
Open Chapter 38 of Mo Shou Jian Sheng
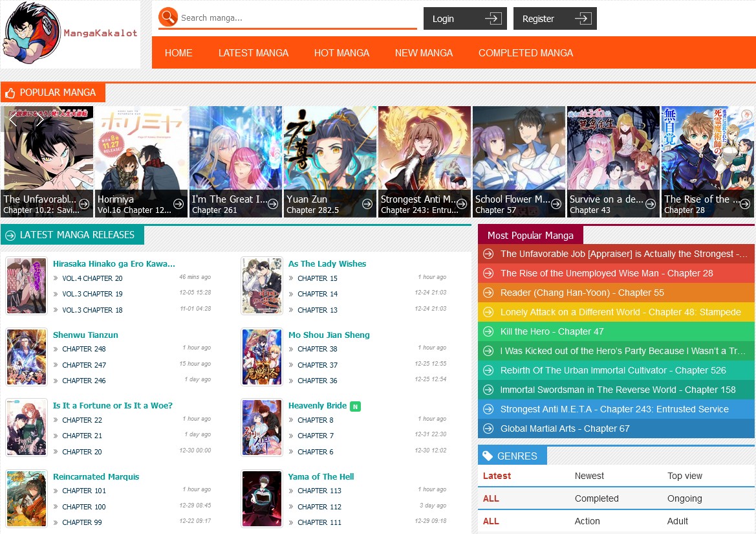(x=318, y=349)
